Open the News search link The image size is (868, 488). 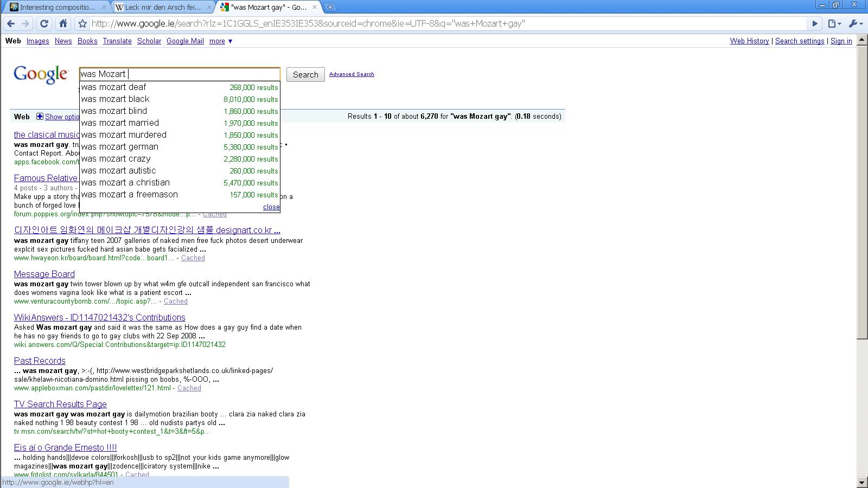63,41
